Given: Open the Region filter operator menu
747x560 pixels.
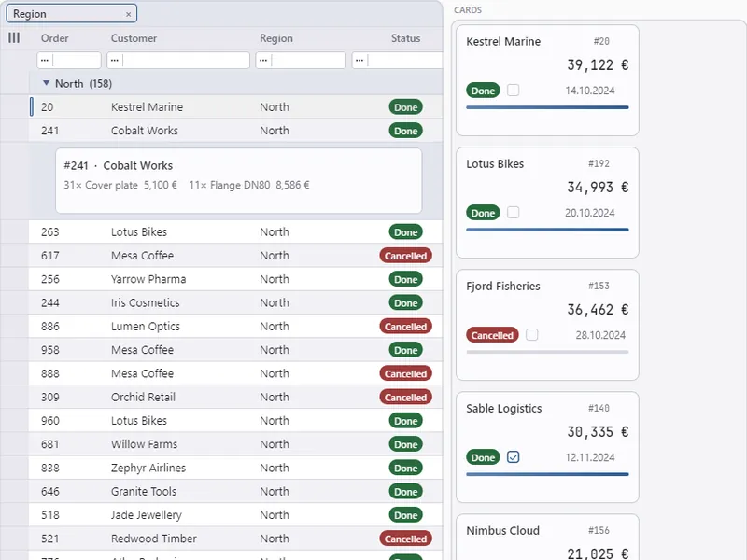Looking at the screenshot, I should [263, 61].
